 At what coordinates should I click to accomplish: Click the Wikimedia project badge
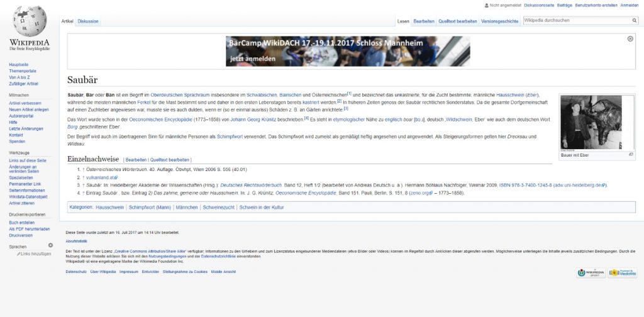[591, 272]
